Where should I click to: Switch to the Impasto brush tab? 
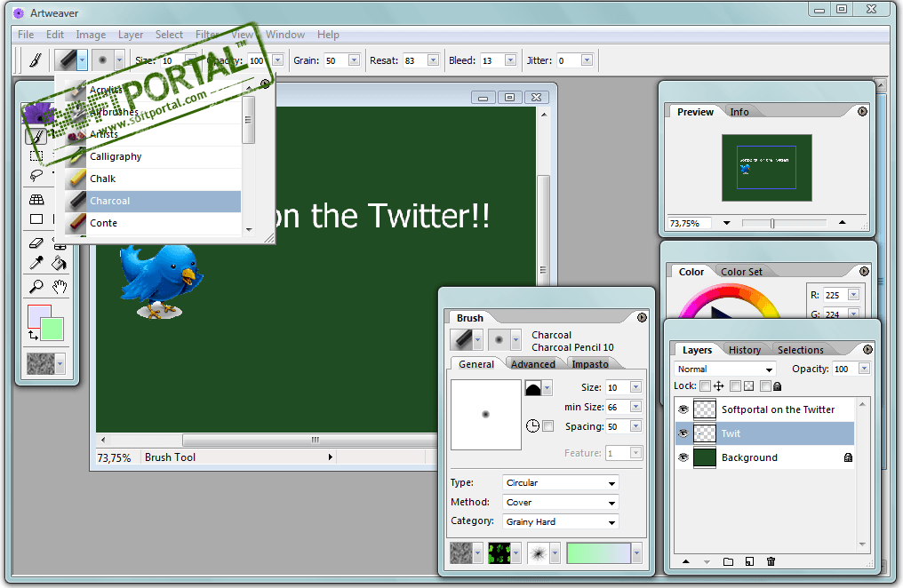[590, 364]
